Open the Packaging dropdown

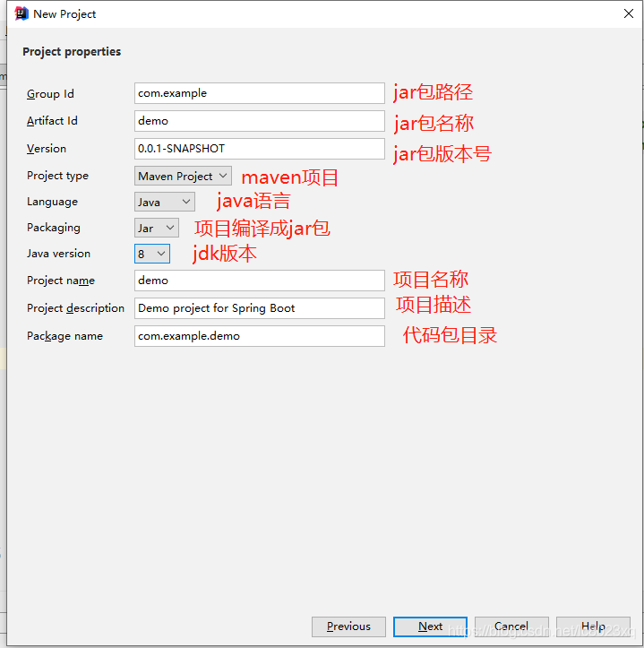click(156, 229)
